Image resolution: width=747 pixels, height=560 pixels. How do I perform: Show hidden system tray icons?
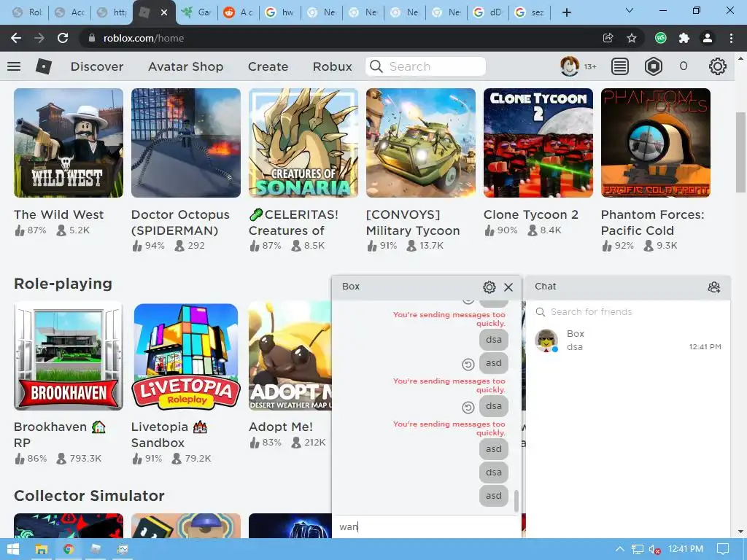[x=619, y=549]
